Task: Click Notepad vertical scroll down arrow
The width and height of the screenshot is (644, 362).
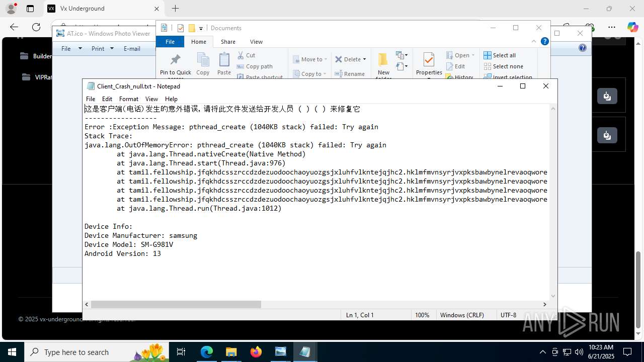Action: (x=553, y=296)
